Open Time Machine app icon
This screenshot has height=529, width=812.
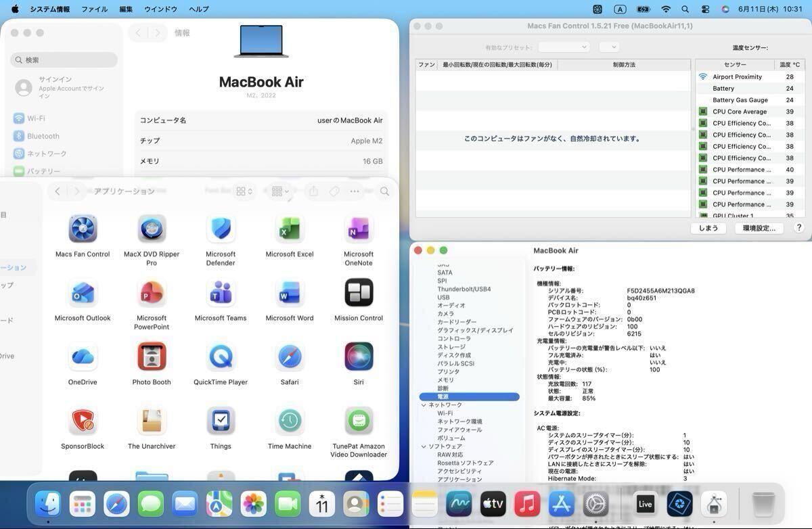pyautogui.click(x=290, y=421)
